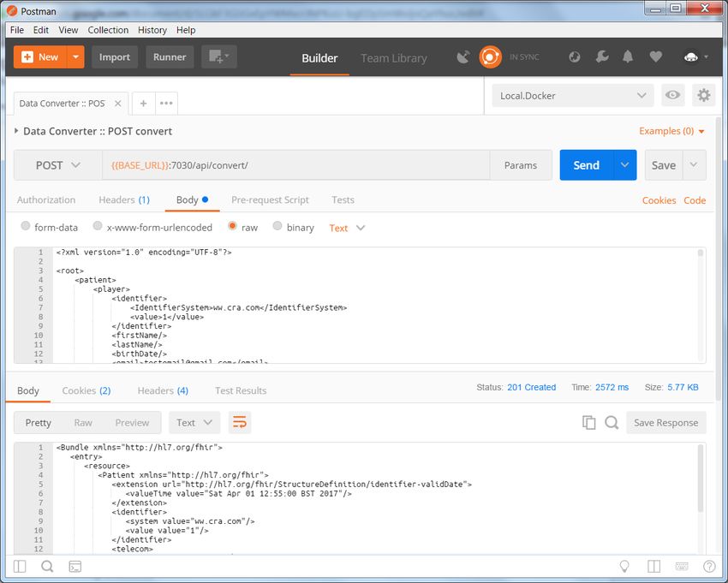Select x-www-form-urlencoded body option
The image size is (728, 583).
point(97,226)
